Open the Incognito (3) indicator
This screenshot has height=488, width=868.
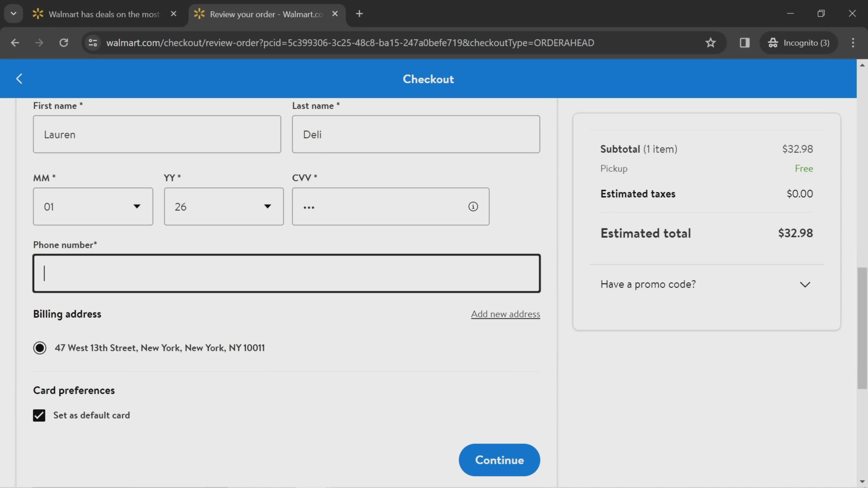coord(799,43)
